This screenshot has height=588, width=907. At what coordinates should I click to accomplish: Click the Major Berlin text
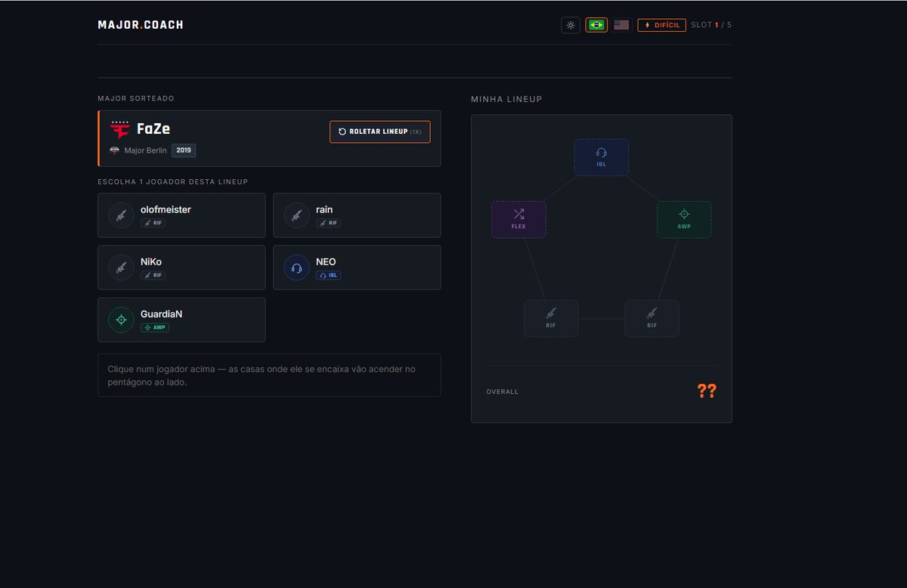pos(145,150)
